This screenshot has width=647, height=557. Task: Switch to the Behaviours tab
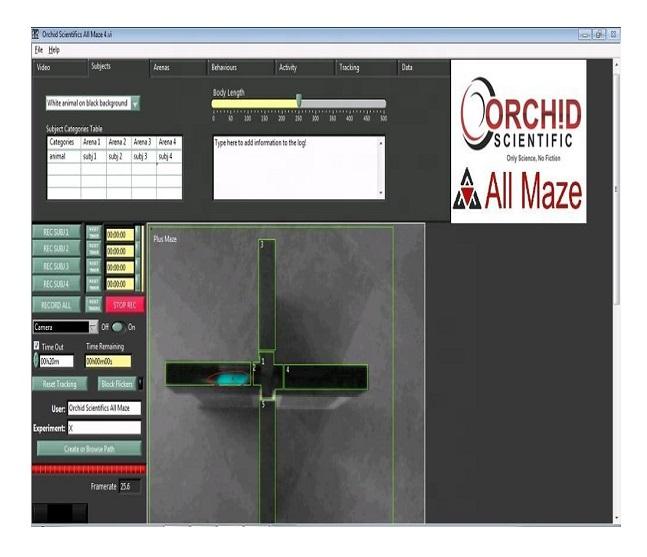coord(241,68)
